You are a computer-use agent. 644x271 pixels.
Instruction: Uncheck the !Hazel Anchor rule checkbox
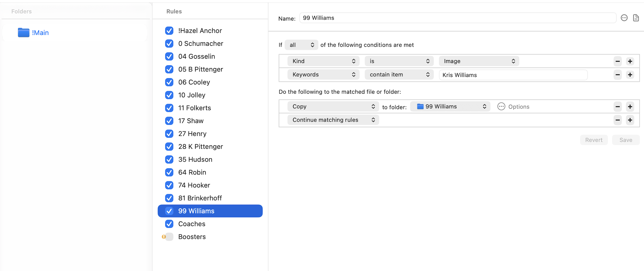[x=169, y=31]
